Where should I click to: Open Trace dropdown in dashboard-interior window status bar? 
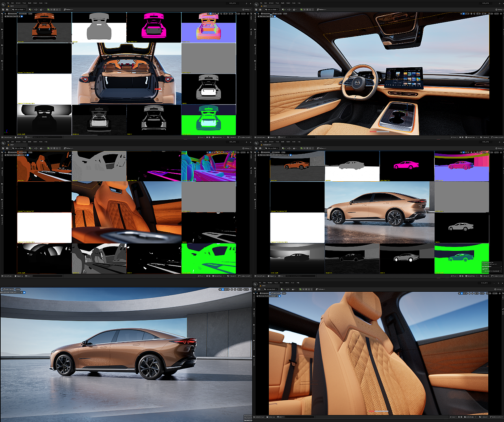pos(455,137)
